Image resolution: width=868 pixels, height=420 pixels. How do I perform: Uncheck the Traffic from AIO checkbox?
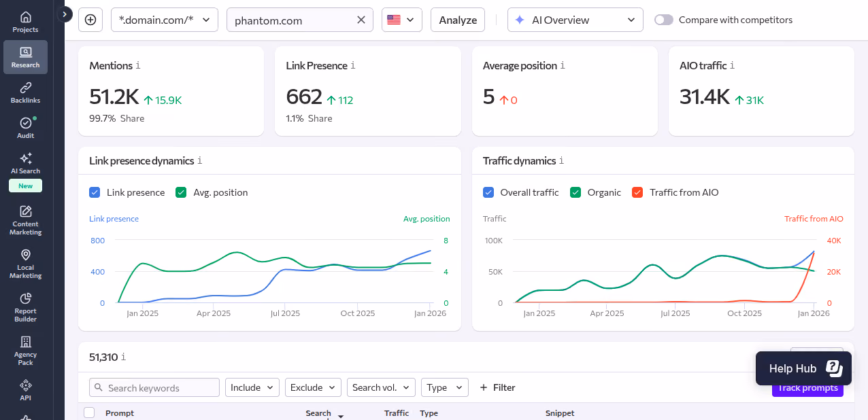pyautogui.click(x=637, y=192)
